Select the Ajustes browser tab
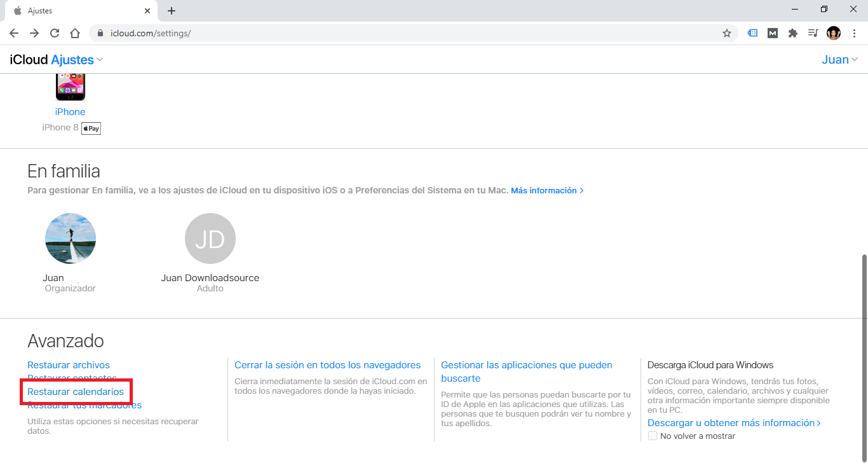868x463 pixels. (x=81, y=11)
